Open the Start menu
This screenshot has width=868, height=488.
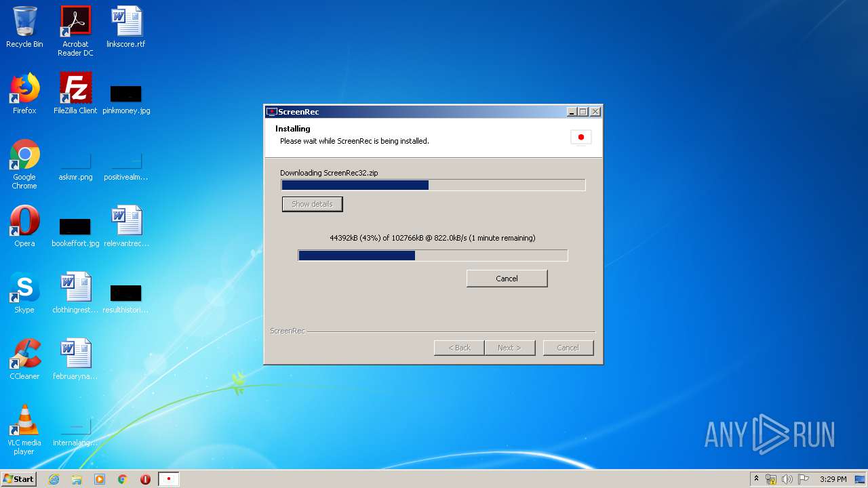(x=18, y=479)
